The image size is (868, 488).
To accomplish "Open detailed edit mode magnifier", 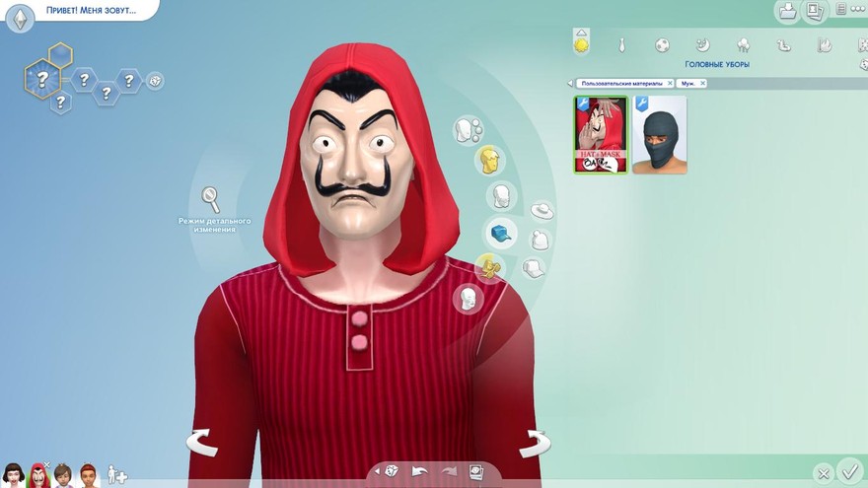I will click(211, 197).
